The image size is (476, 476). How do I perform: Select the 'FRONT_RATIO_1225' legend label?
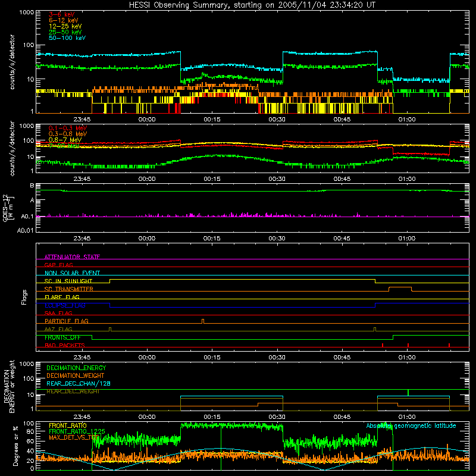77,431
